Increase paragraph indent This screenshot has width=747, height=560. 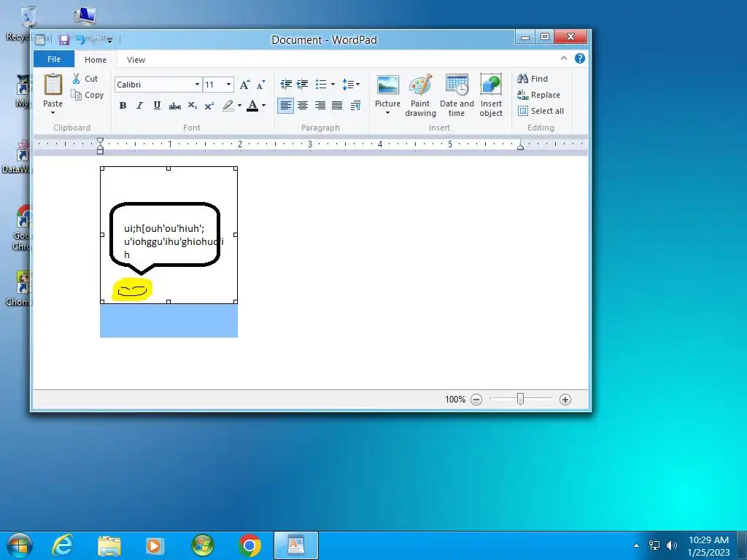point(302,85)
